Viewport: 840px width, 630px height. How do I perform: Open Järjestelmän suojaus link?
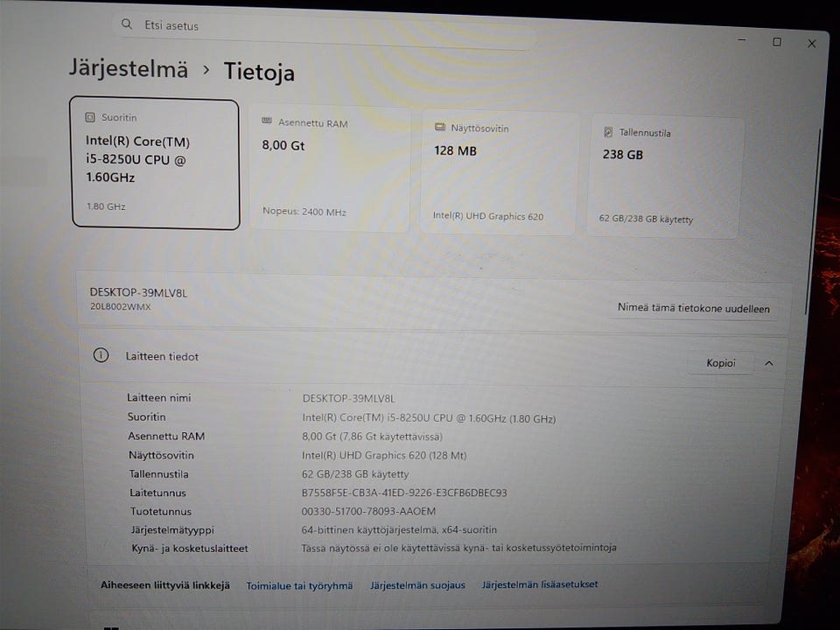pyautogui.click(x=417, y=585)
